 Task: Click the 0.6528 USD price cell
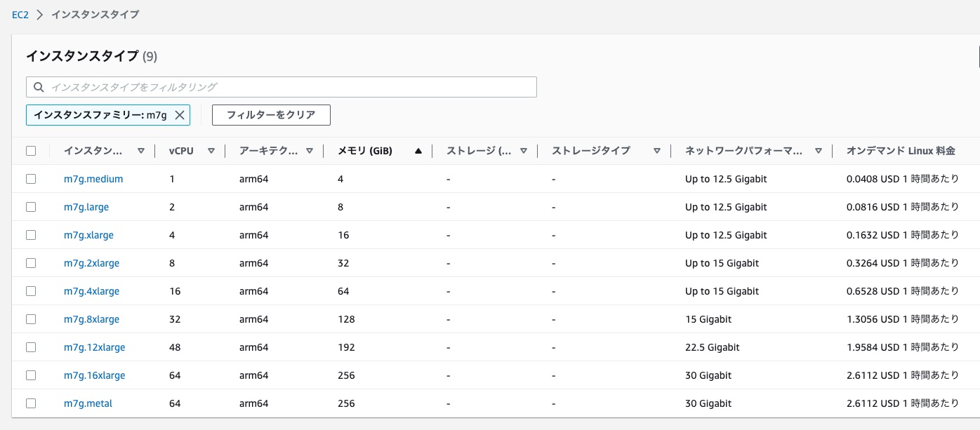(903, 291)
